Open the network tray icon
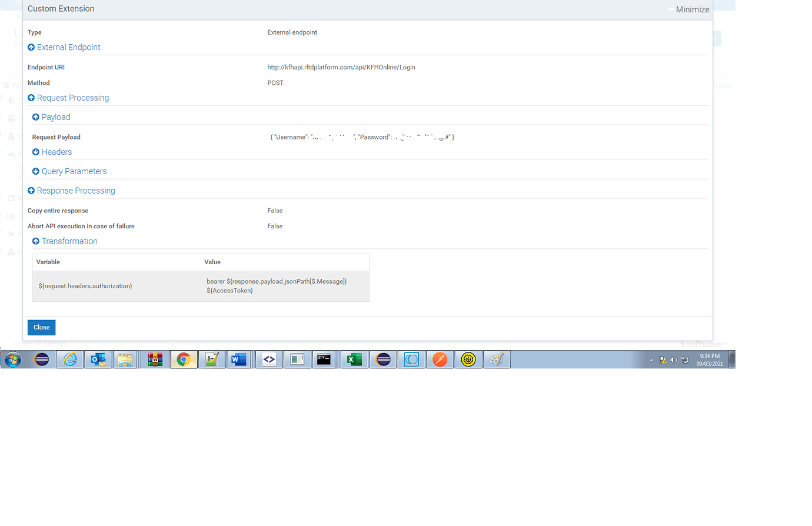 pyautogui.click(x=685, y=360)
